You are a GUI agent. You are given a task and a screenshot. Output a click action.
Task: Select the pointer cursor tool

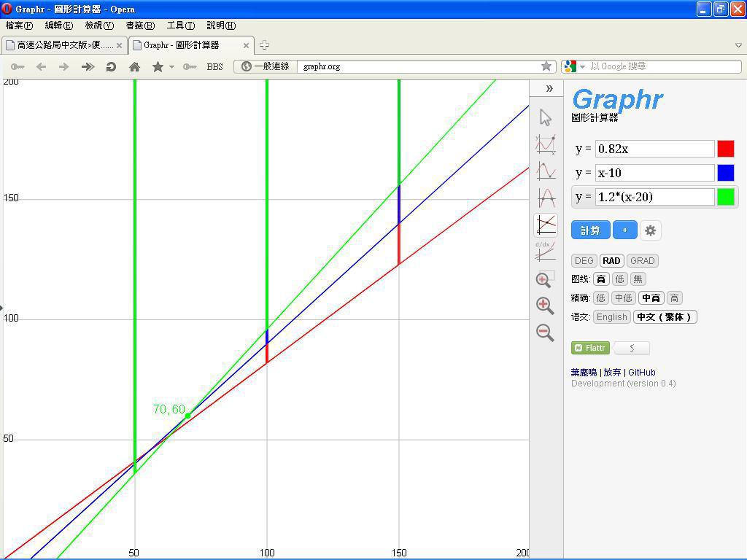click(x=546, y=117)
